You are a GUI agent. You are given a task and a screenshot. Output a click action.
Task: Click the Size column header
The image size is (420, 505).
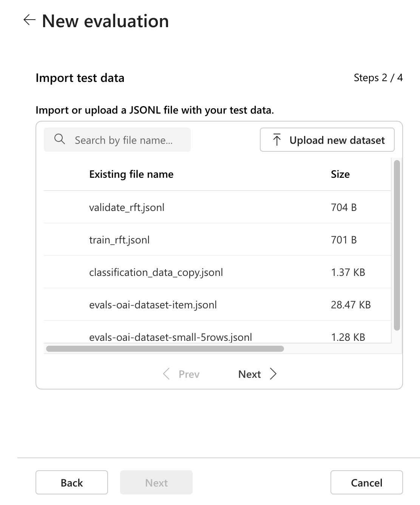(x=340, y=174)
